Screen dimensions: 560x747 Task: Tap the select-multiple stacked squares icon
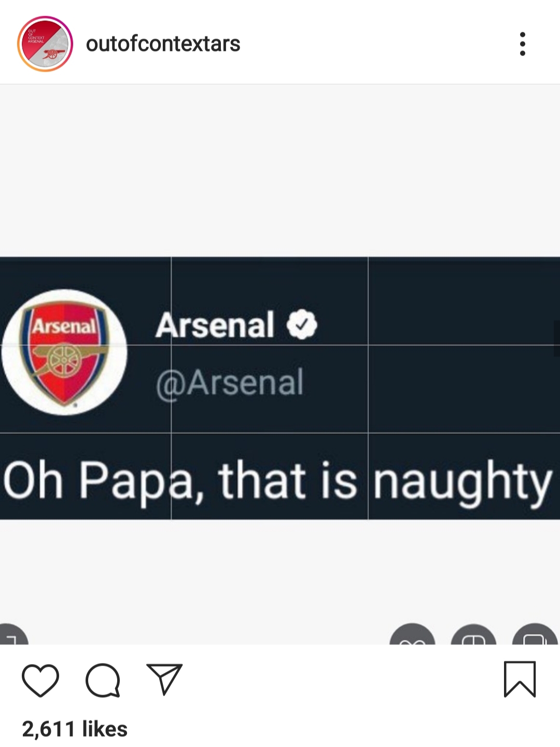pos(535,634)
